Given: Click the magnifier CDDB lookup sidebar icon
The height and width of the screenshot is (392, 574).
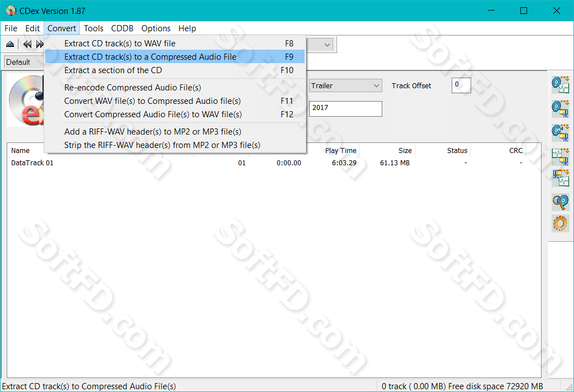Looking at the screenshot, I should click(x=561, y=202).
